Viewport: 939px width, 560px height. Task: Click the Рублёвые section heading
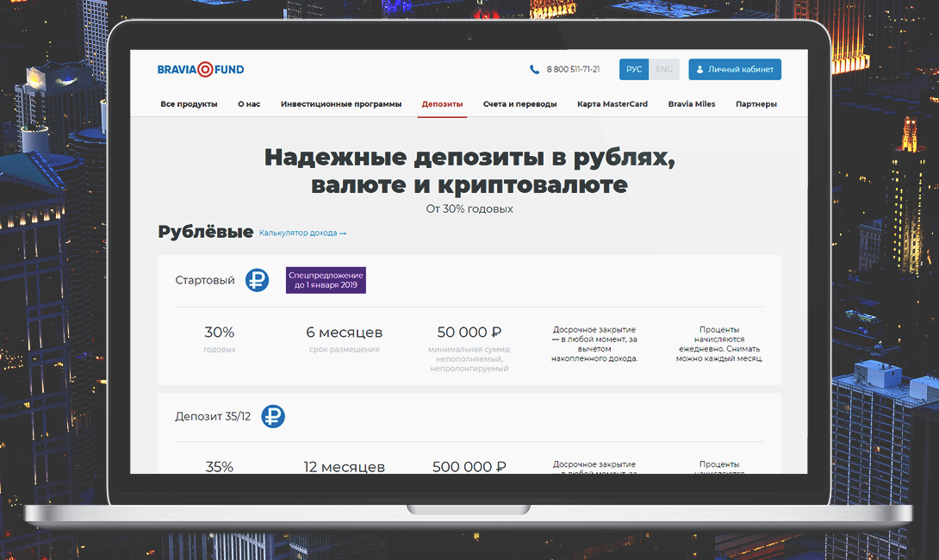(x=205, y=232)
